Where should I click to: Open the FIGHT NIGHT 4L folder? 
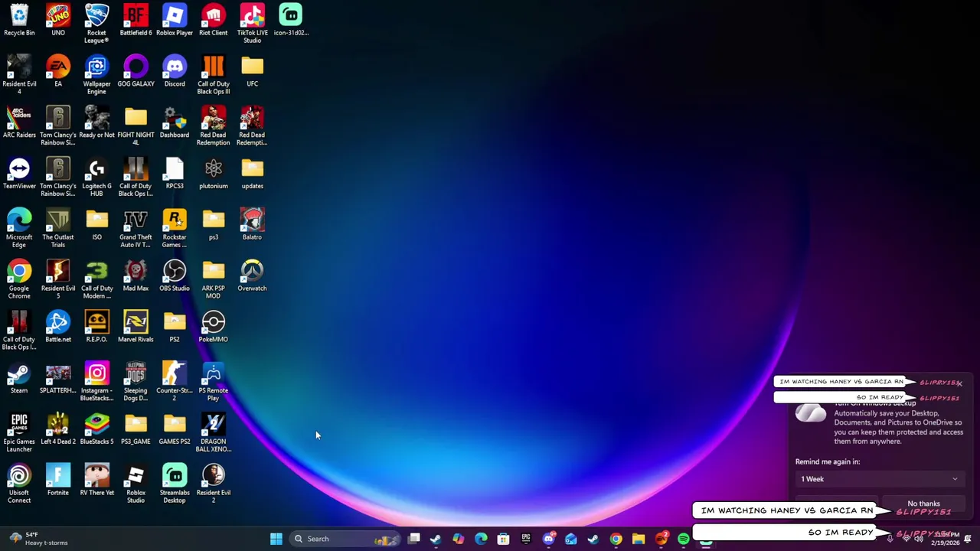[x=136, y=126]
